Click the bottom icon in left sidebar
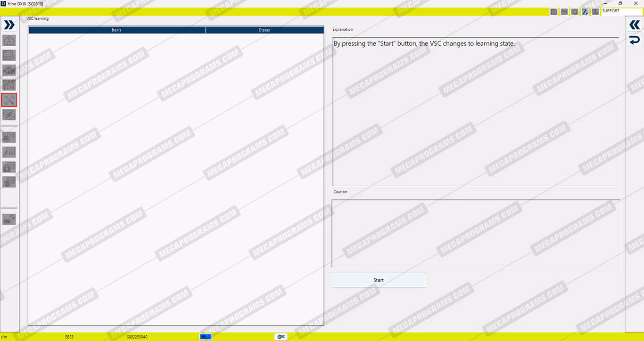 9,219
